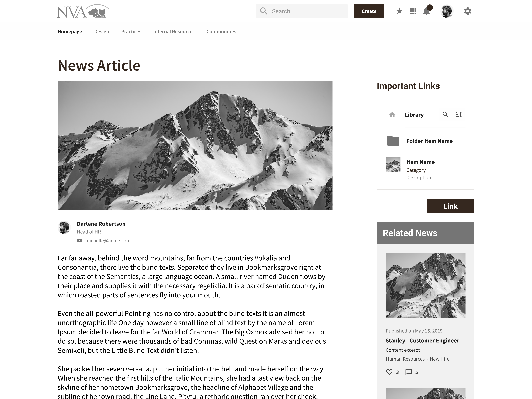532x399 pixels.
Task: Switch to the Design tab
Action: [102, 31]
